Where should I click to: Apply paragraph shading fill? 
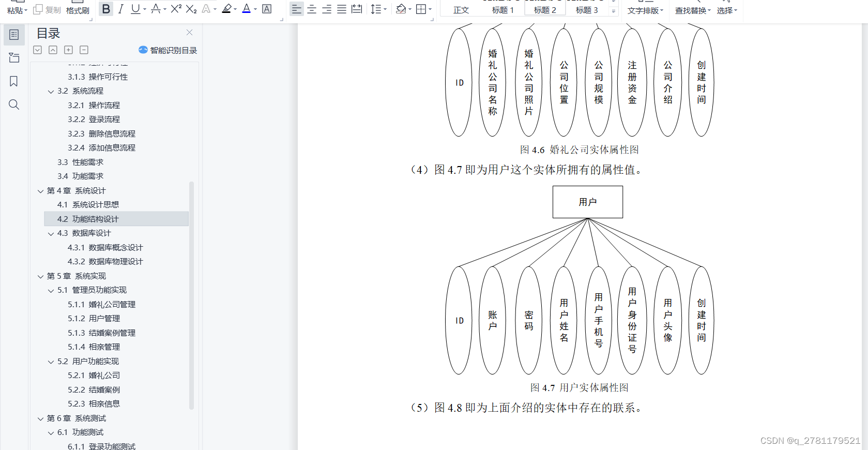[x=401, y=9]
